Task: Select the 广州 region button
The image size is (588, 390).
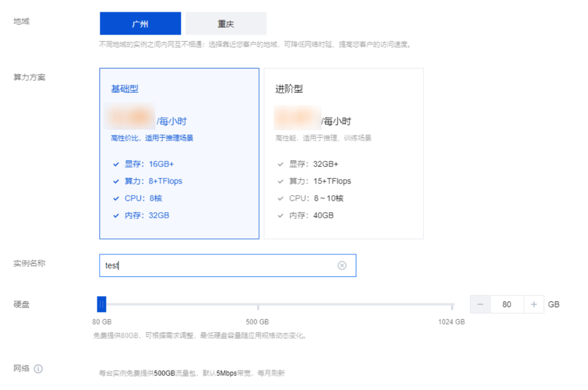Action: tap(140, 23)
